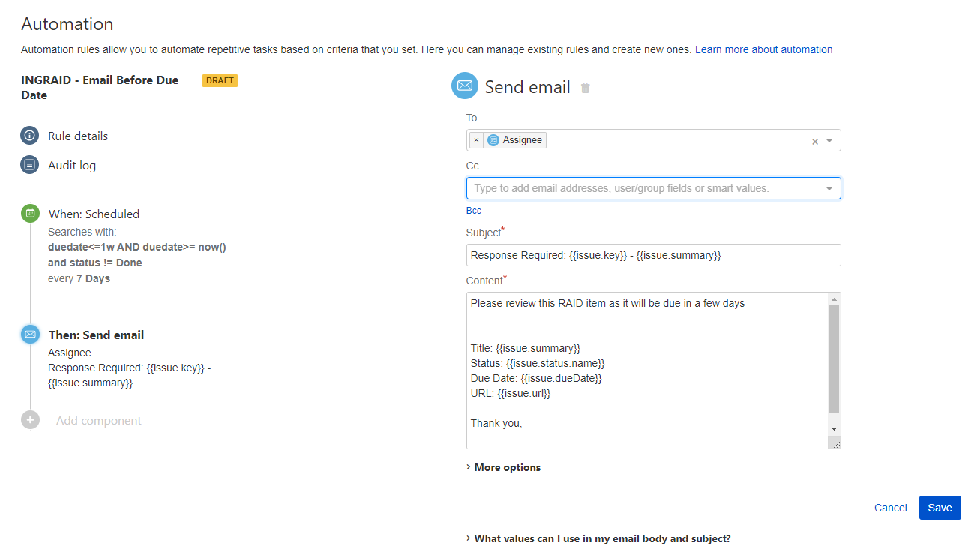
Task: Click the Add component plus icon
Action: tap(29, 420)
